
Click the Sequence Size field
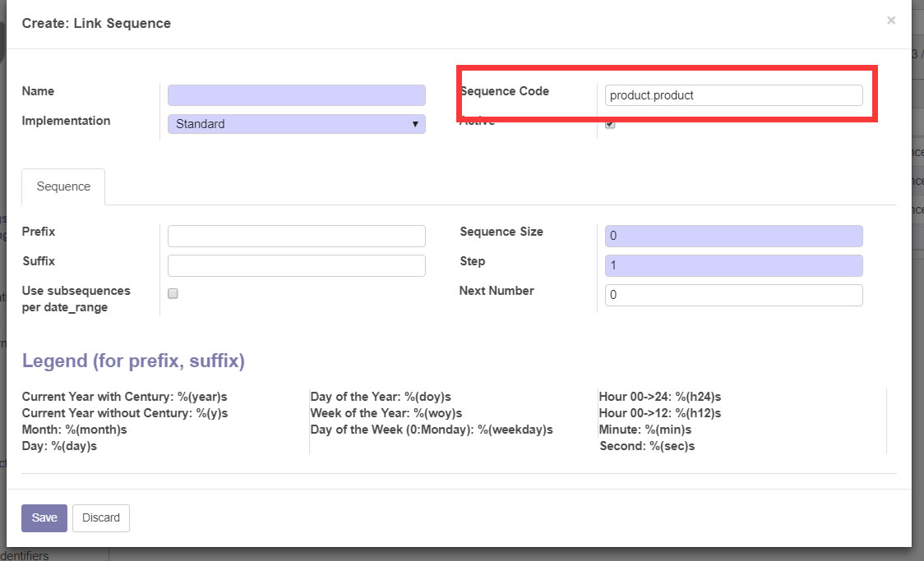[x=733, y=237]
